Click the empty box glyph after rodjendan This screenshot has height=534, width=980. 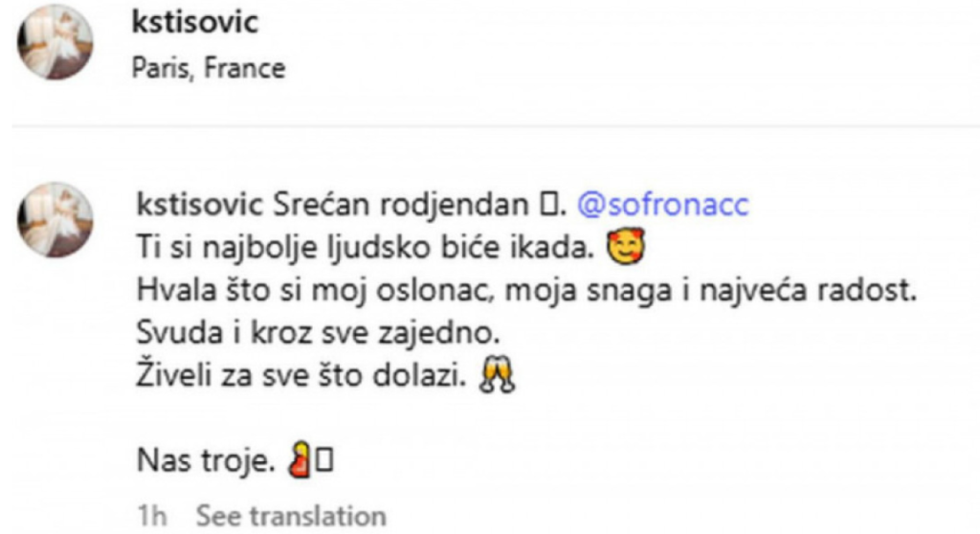[x=548, y=205]
